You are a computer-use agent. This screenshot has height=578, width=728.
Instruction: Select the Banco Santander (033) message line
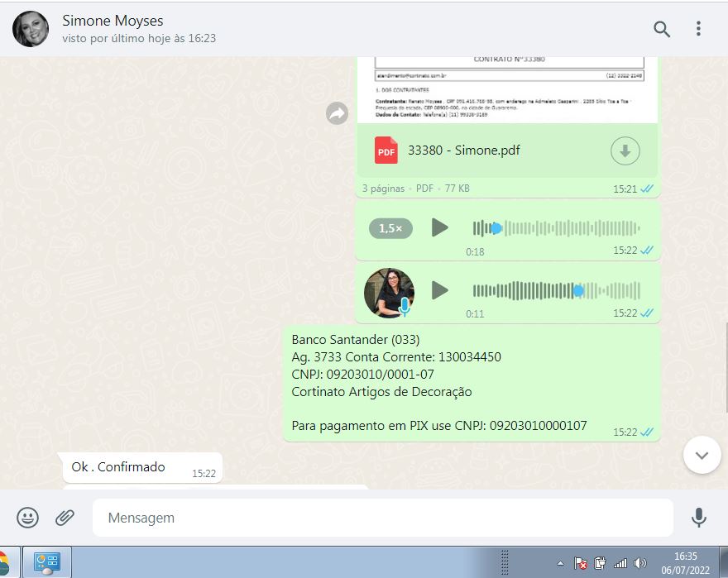(356, 340)
